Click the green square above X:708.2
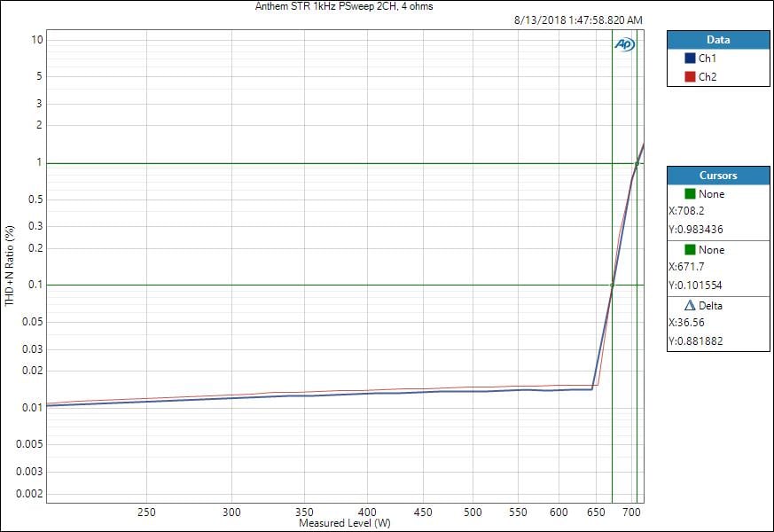Image resolution: width=774 pixels, height=532 pixels. pyautogui.click(x=691, y=194)
